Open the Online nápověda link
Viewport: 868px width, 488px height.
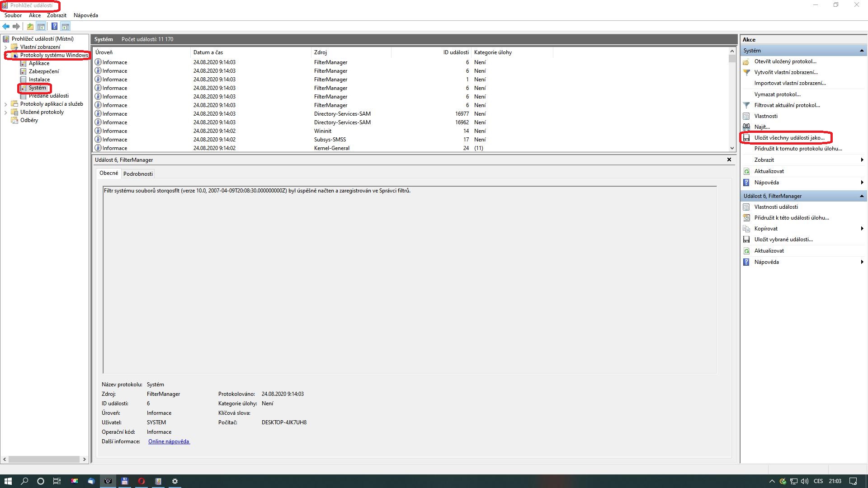pyautogui.click(x=169, y=441)
